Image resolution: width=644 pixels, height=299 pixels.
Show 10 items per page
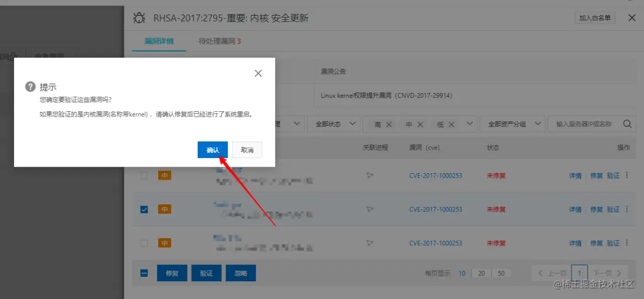(x=462, y=273)
